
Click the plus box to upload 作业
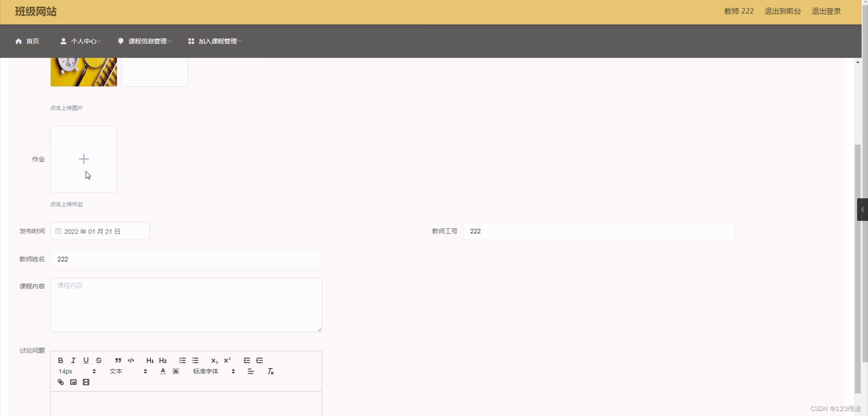coord(83,159)
